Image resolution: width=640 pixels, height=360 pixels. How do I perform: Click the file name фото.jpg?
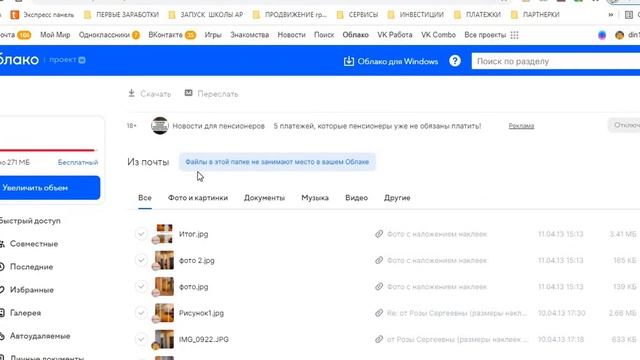[x=193, y=287]
